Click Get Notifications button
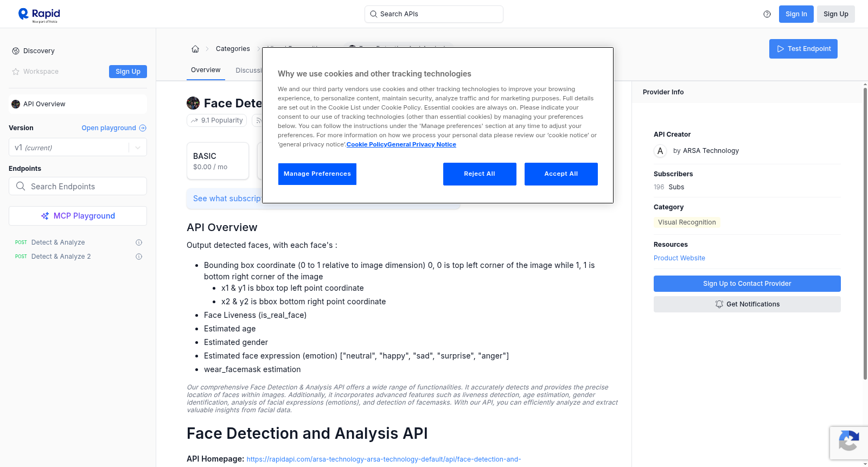 [x=747, y=304]
